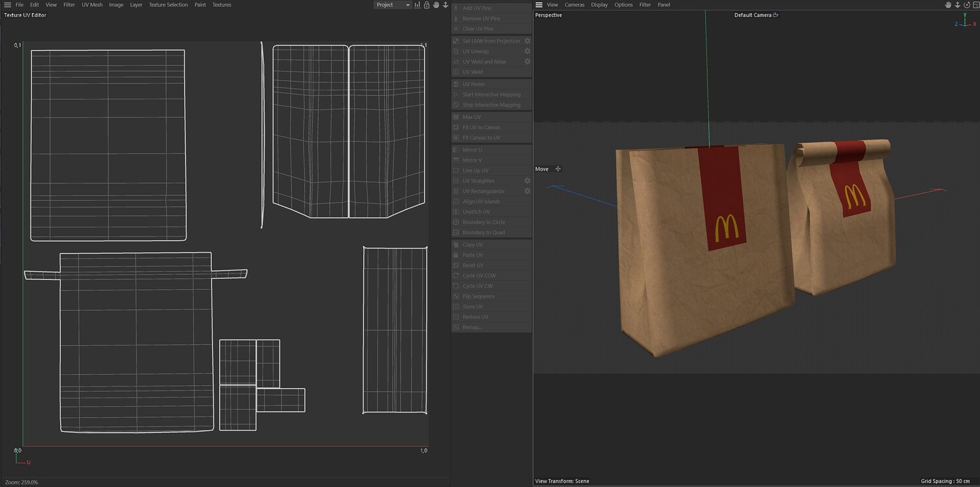Open the viewport panel hamburger menu

tap(539, 5)
